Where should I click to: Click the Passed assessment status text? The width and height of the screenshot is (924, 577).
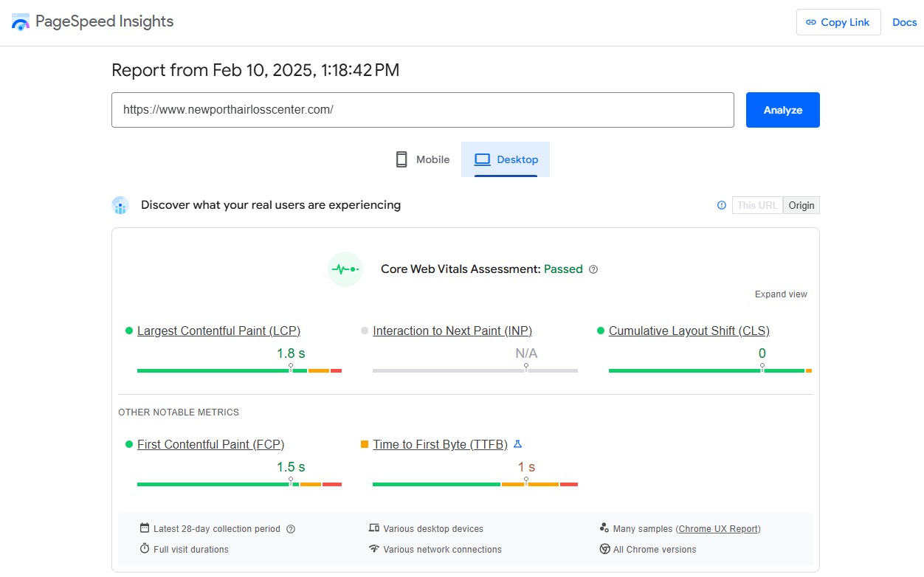[x=563, y=269]
